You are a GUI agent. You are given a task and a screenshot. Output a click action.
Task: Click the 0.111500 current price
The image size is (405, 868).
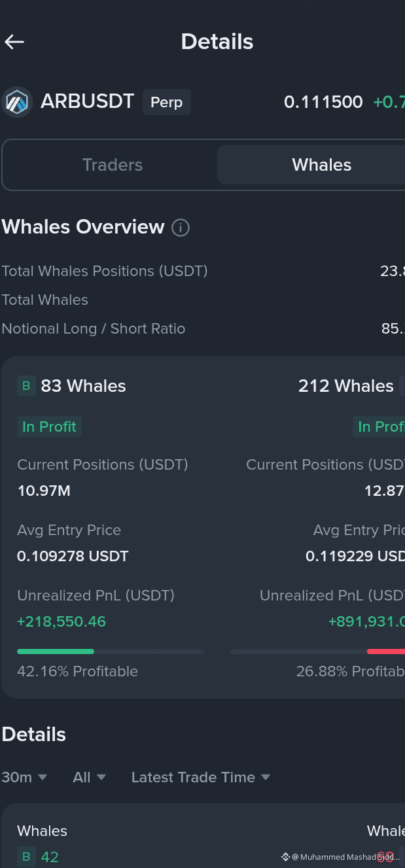point(323,102)
